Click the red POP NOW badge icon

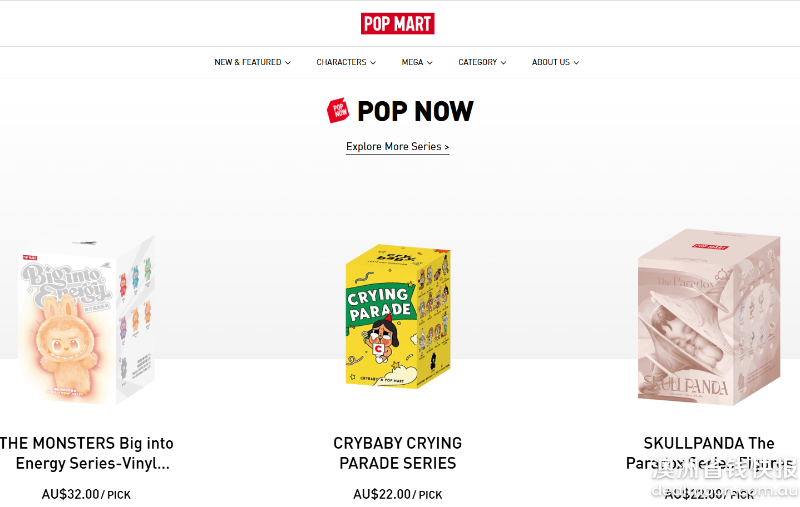pyautogui.click(x=338, y=110)
